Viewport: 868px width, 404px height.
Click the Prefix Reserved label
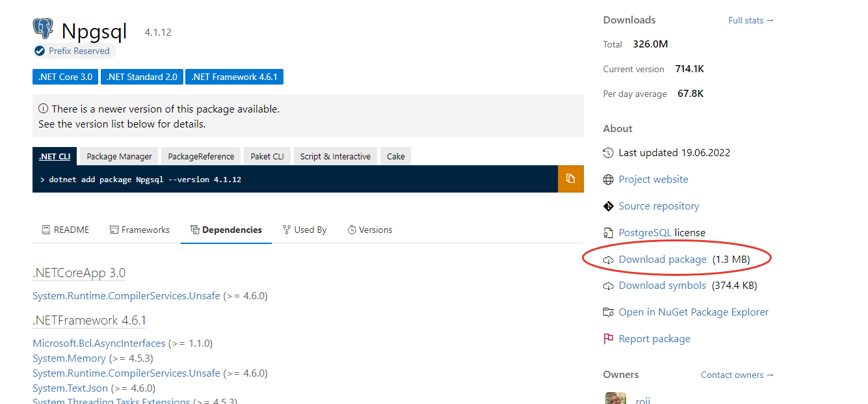(79, 51)
